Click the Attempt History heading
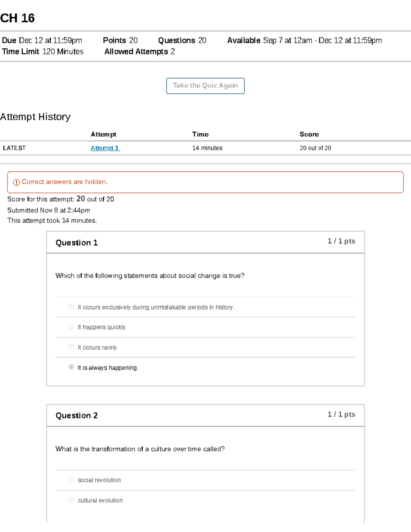 35,117
